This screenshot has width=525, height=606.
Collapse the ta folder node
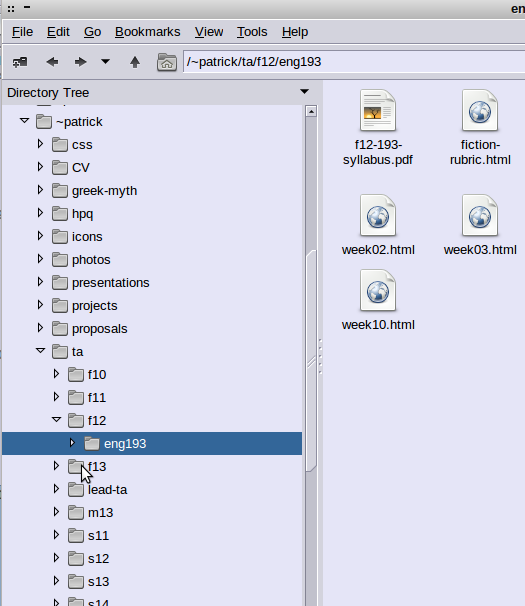41,351
